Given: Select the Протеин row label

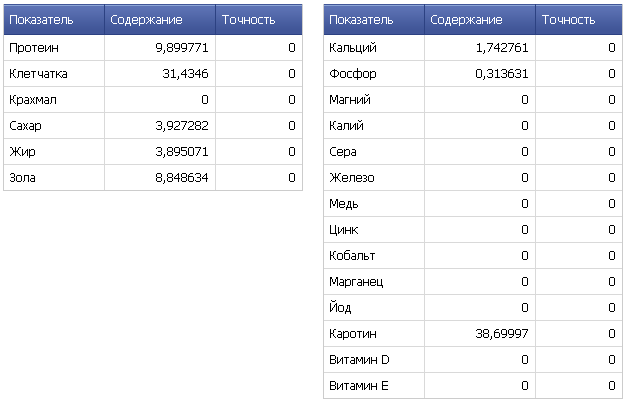Looking at the screenshot, I should click(x=34, y=48).
